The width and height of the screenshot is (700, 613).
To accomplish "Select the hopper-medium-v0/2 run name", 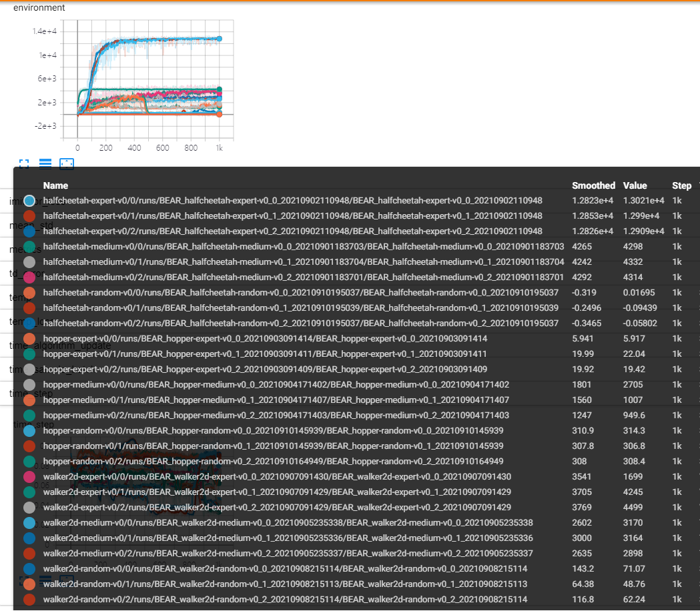I will [276, 416].
